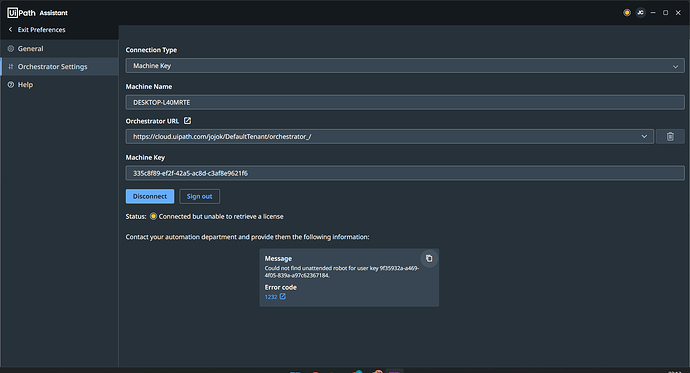
Task: Click the Sign out button
Action: 199,196
